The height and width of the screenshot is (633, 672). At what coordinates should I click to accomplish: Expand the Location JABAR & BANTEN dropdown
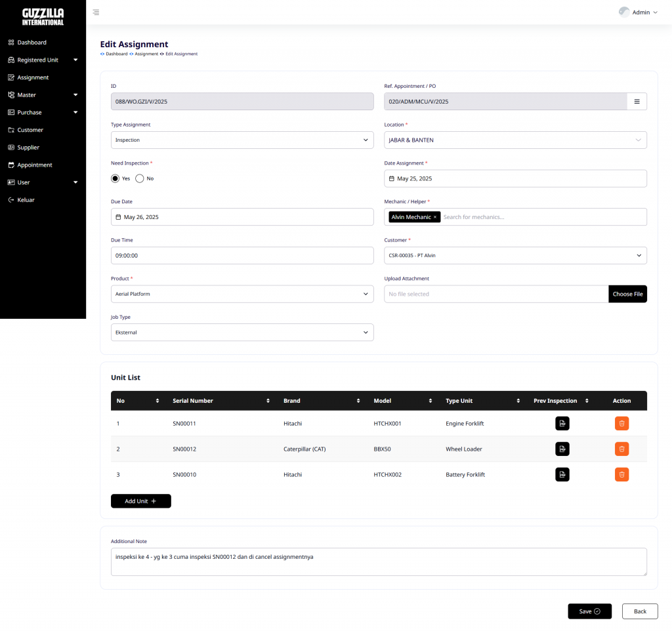click(x=515, y=140)
